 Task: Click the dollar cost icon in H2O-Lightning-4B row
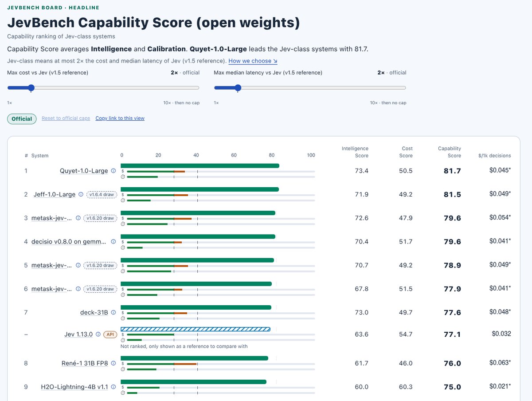pyautogui.click(x=123, y=387)
